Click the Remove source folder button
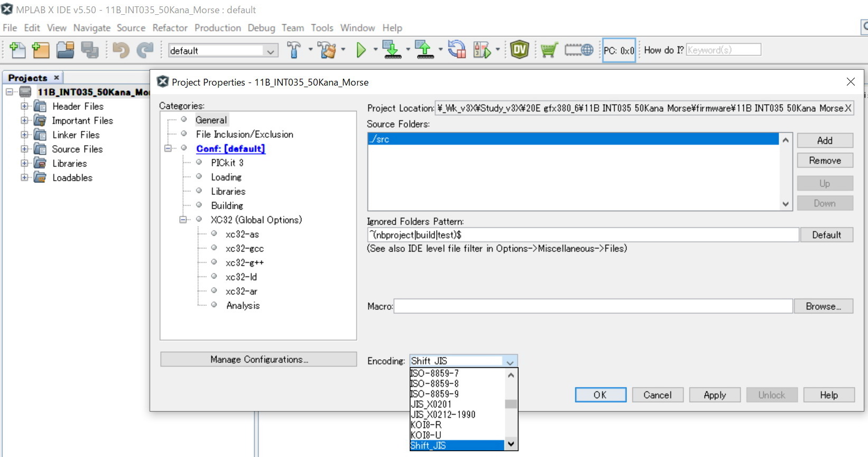Screen dimensions: 868x457 coord(825,161)
